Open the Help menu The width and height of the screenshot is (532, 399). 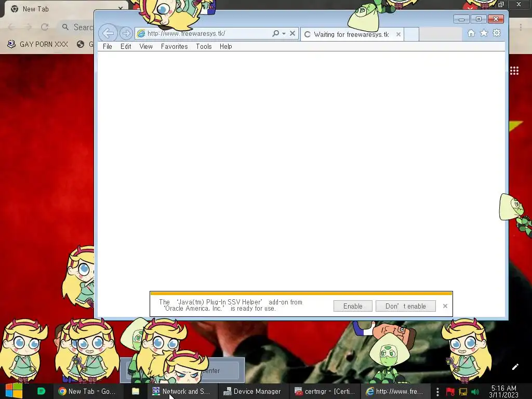[225, 46]
